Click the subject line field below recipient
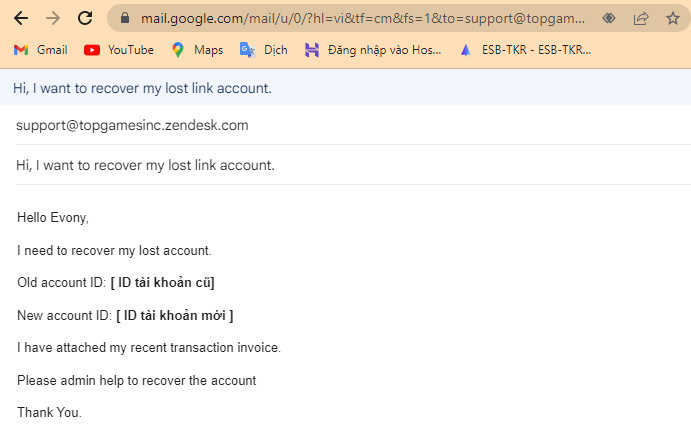 click(x=145, y=165)
